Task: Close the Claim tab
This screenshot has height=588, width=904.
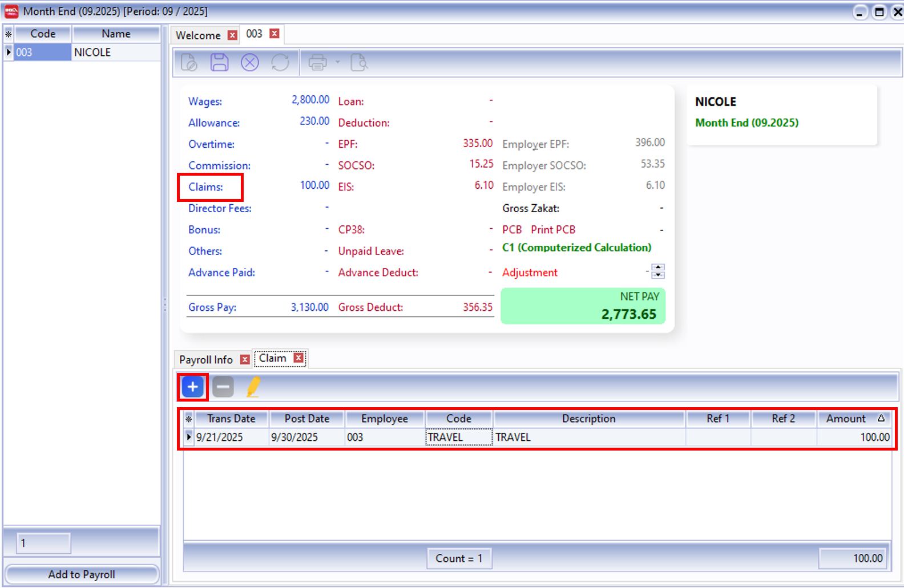Action: (x=298, y=358)
